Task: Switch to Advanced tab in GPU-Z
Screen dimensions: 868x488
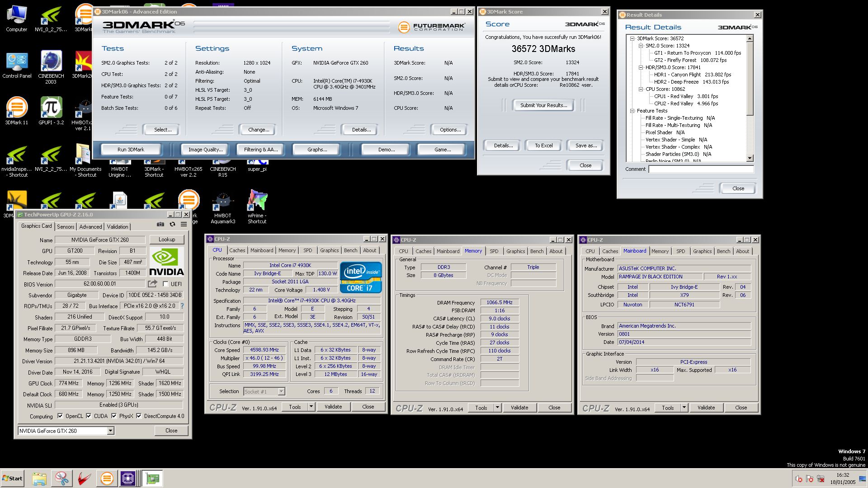Action: [x=90, y=227]
